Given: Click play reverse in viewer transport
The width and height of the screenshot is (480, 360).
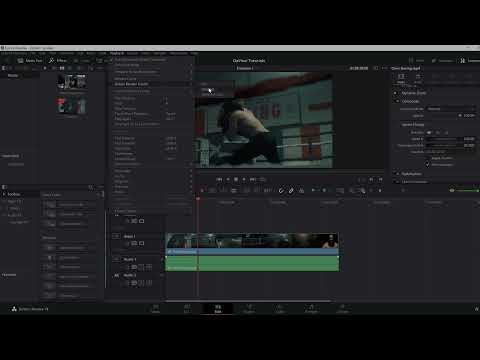Looking at the screenshot, I should pyautogui.click(x=228, y=179).
